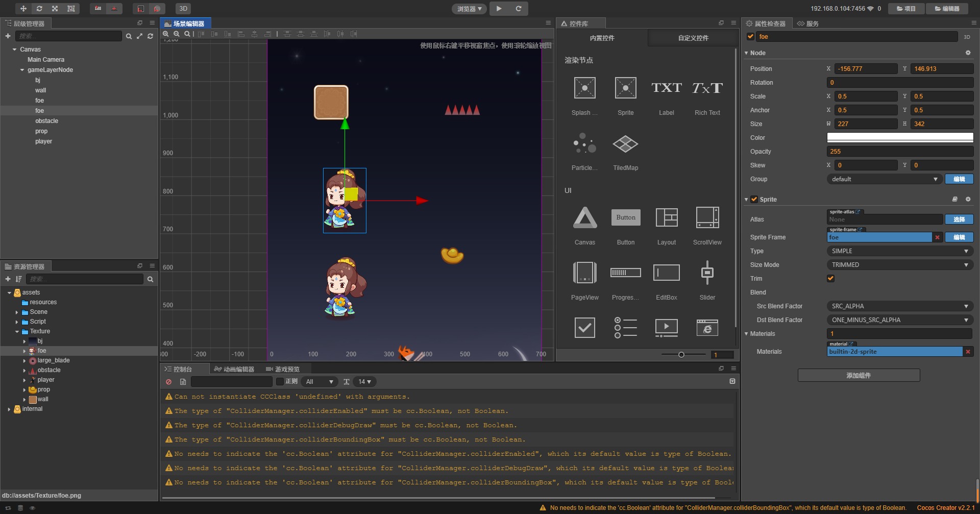Pick the TiledMap control

(x=625, y=151)
